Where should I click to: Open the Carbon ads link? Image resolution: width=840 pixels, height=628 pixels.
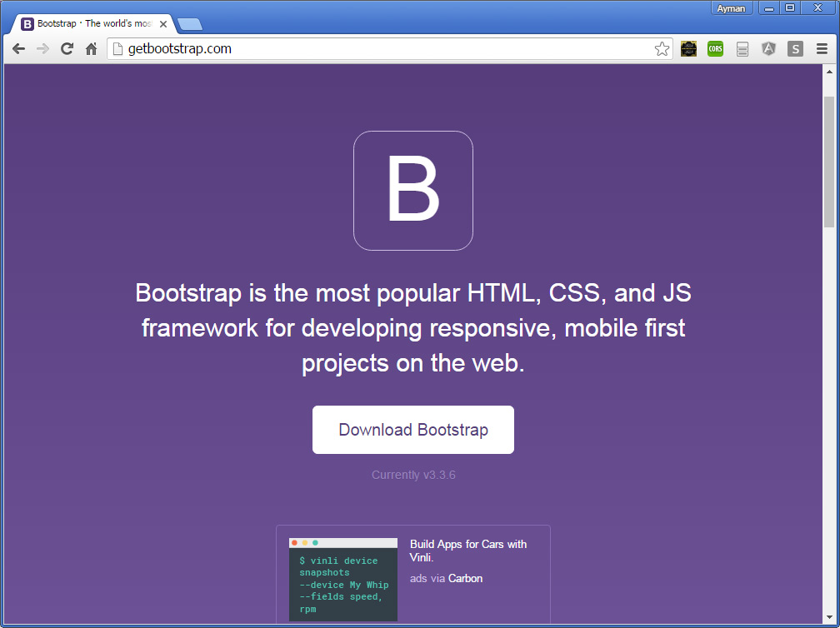[x=465, y=578]
